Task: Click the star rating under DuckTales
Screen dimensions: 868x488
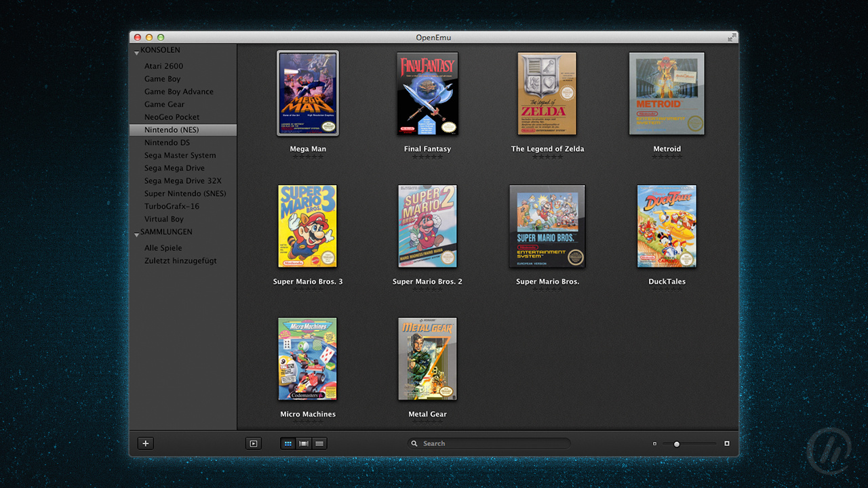Action: coord(667,289)
